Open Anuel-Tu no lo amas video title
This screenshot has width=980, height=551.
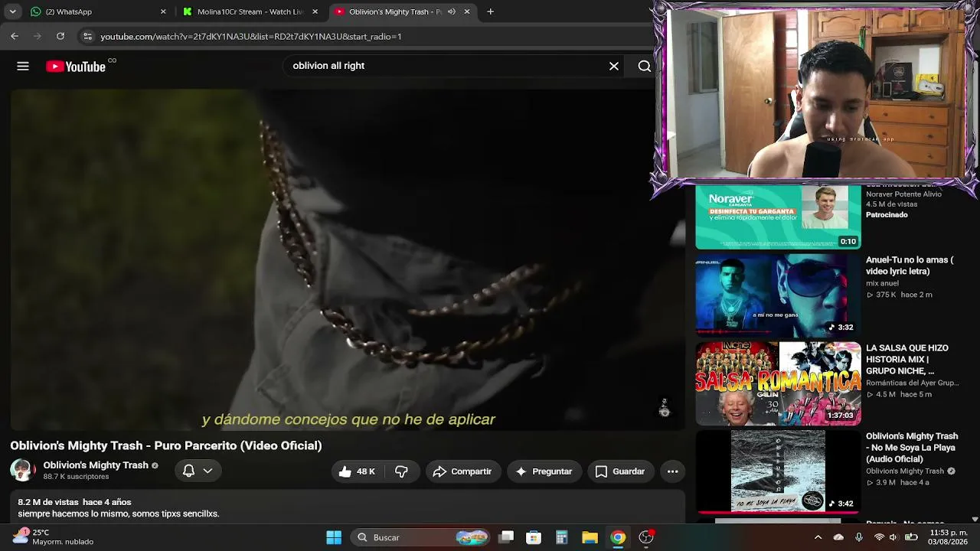910,266
